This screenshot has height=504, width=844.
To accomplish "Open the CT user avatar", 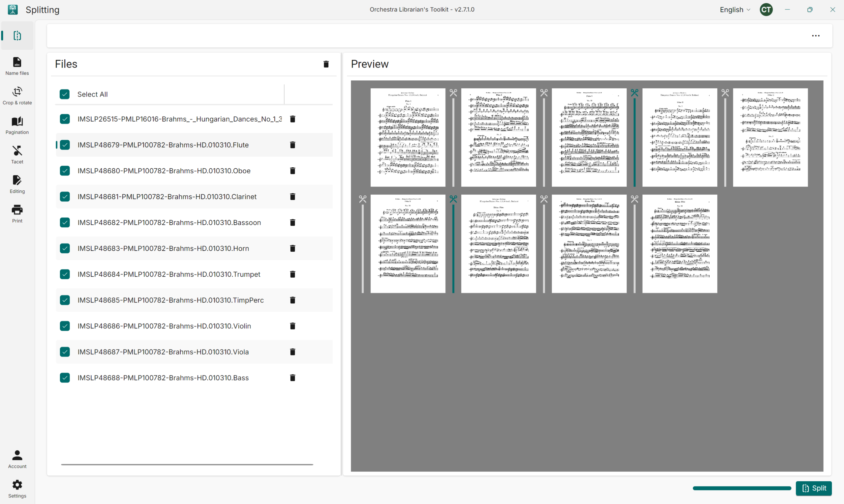I will click(766, 10).
